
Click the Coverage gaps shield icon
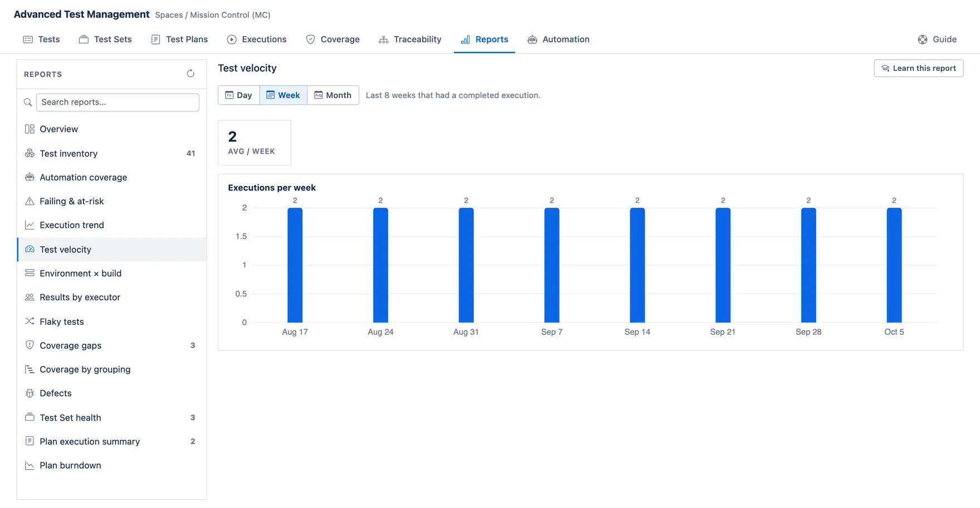tap(30, 345)
